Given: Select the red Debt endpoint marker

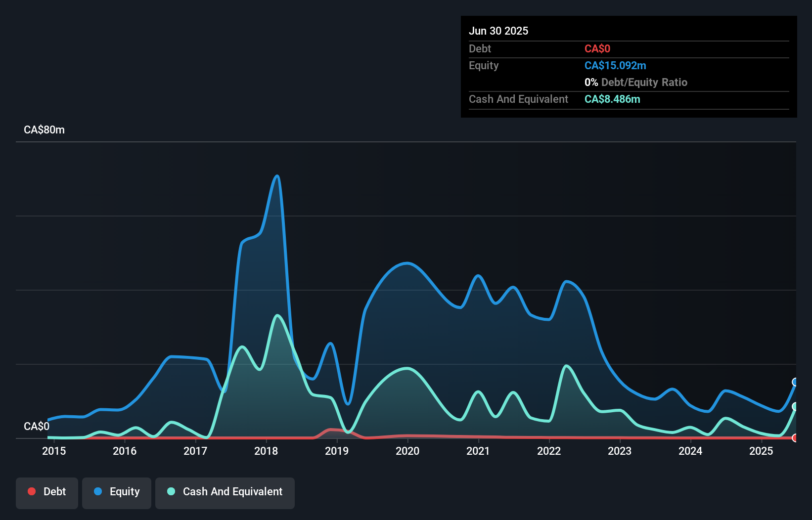Looking at the screenshot, I should pyautogui.click(x=795, y=438).
